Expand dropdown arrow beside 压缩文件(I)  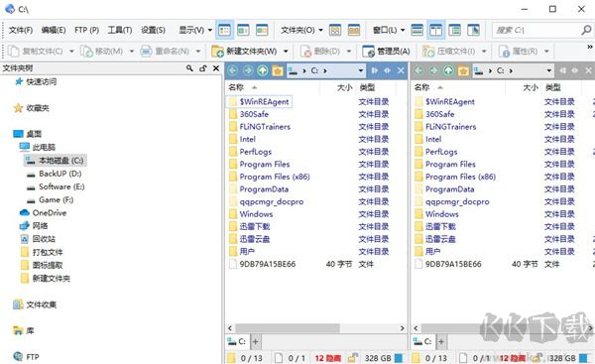pyautogui.click(x=484, y=52)
